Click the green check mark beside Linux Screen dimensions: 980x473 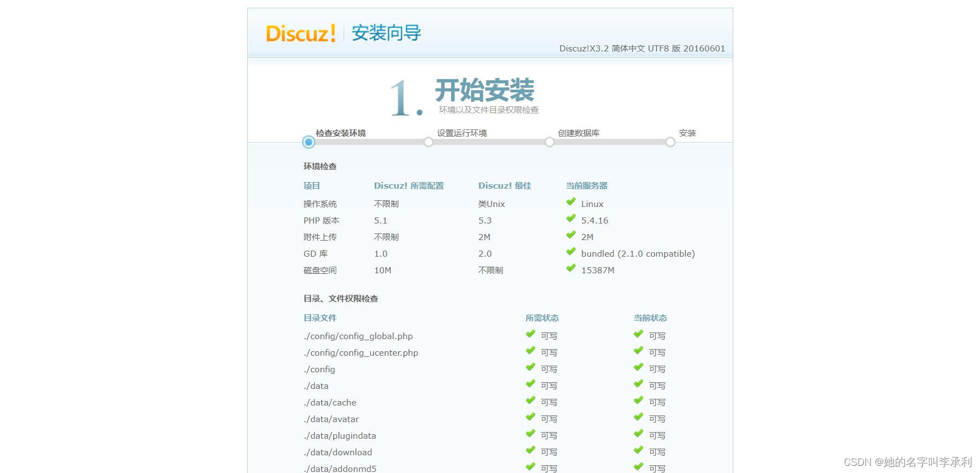(x=571, y=202)
